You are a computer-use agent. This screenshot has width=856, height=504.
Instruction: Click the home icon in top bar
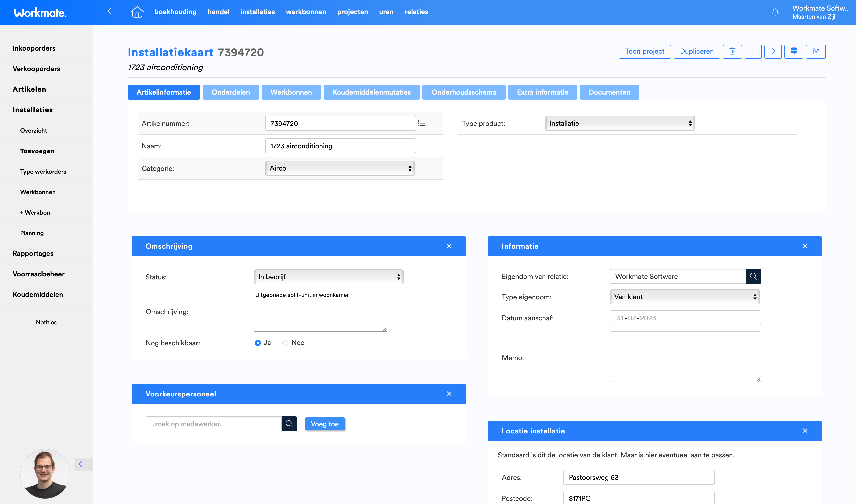[x=137, y=12]
